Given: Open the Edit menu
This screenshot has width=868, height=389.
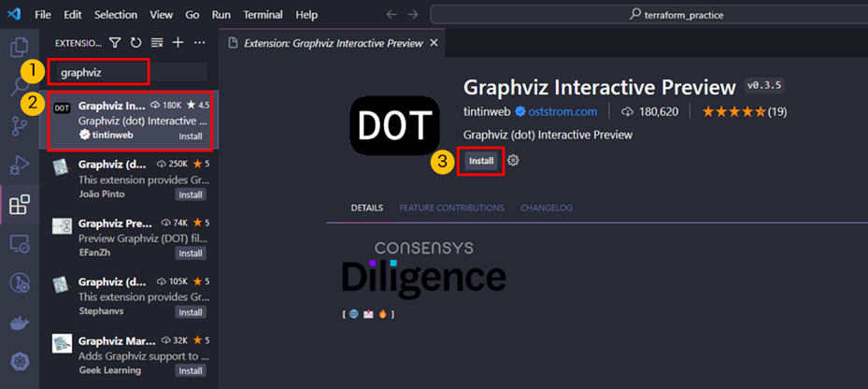Looking at the screenshot, I should click(73, 15).
